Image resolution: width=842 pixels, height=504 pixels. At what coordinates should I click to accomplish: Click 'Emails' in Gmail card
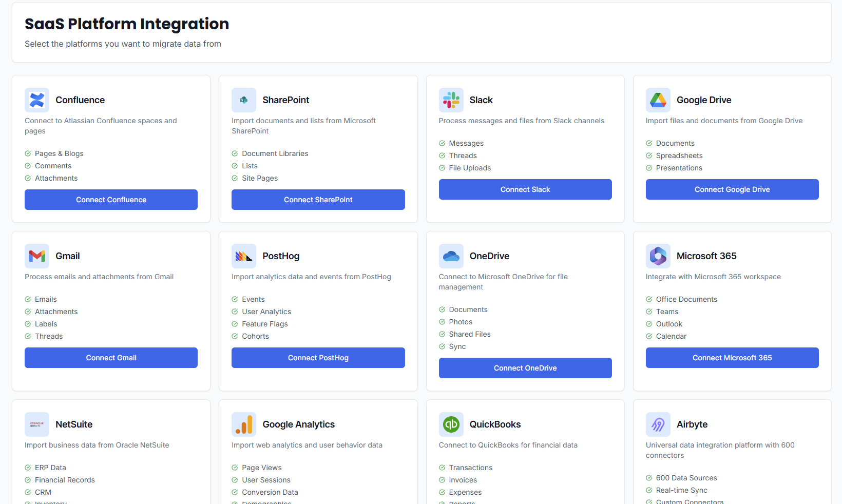pos(46,299)
